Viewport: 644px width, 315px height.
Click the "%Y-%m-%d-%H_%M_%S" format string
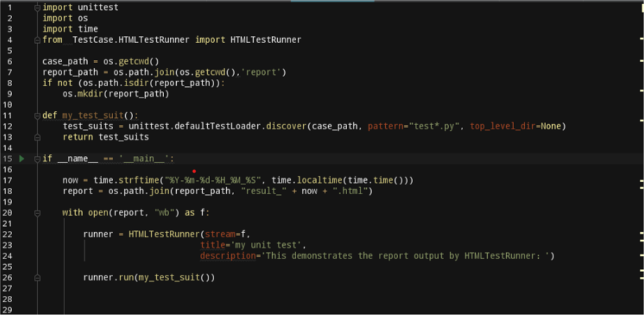(x=212, y=180)
